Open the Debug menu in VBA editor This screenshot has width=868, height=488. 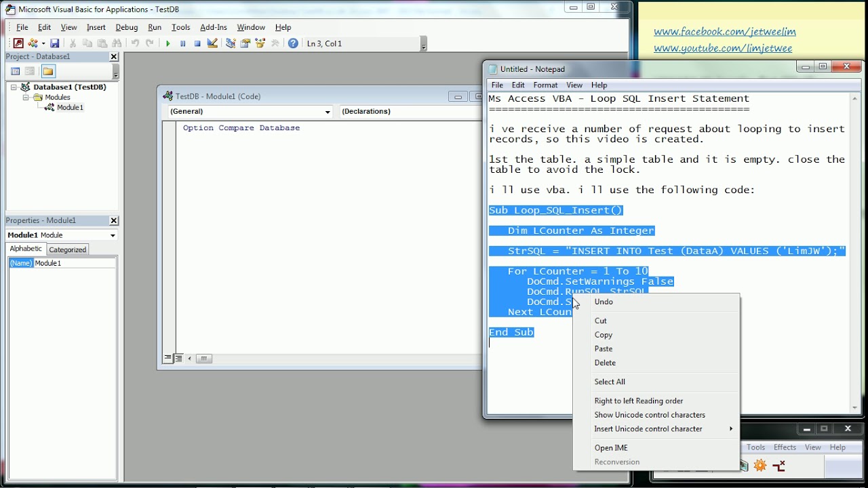pyautogui.click(x=127, y=27)
